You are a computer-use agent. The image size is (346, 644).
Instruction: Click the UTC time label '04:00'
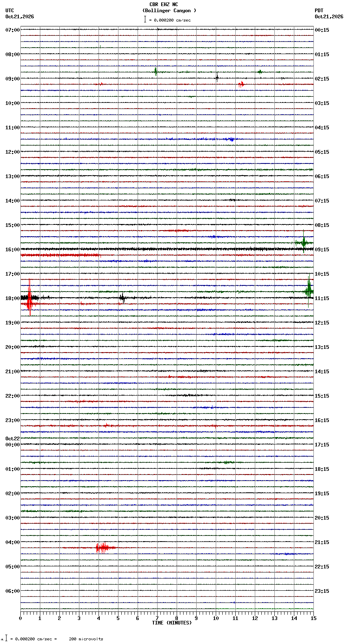(x=13, y=542)
